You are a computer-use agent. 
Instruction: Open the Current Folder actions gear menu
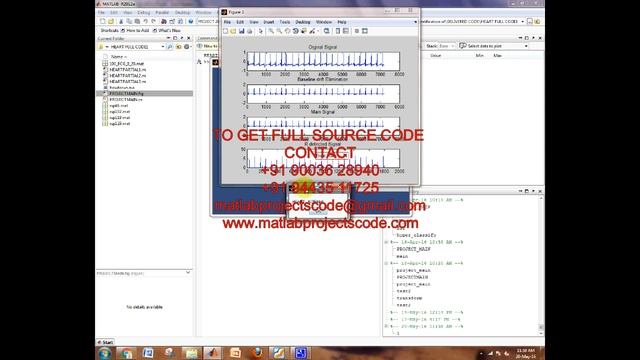[187, 47]
